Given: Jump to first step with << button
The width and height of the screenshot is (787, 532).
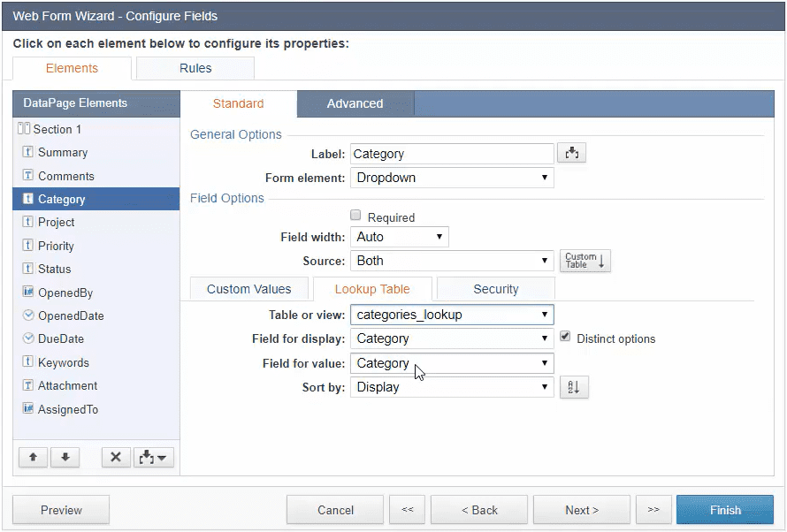Looking at the screenshot, I should [407, 510].
